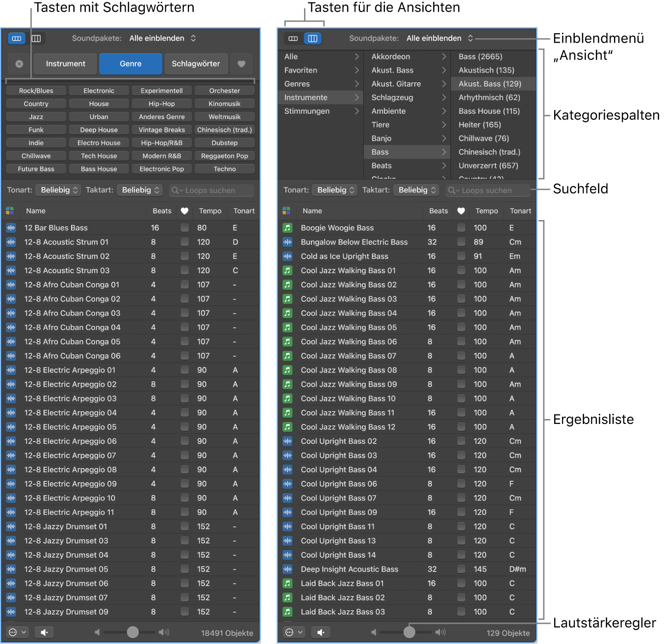Screen dimensions: 664x644
Task: Select the Instrument tab
Action: tap(66, 64)
